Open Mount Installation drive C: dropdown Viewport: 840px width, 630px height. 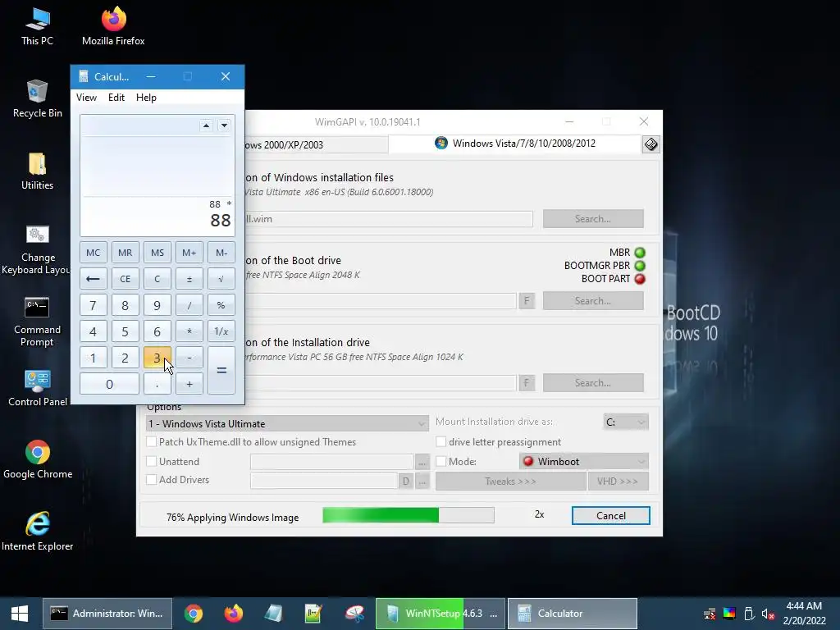[x=626, y=422]
